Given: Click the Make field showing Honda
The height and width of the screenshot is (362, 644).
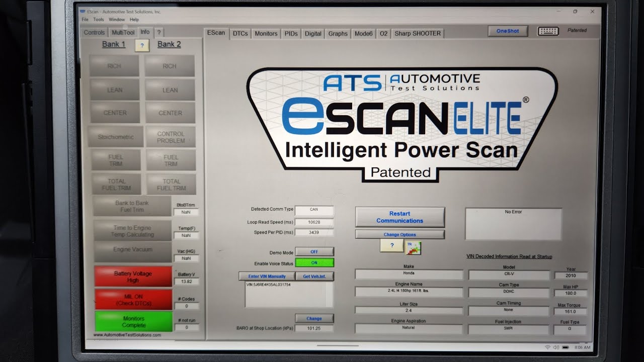Looking at the screenshot, I should [x=409, y=275].
